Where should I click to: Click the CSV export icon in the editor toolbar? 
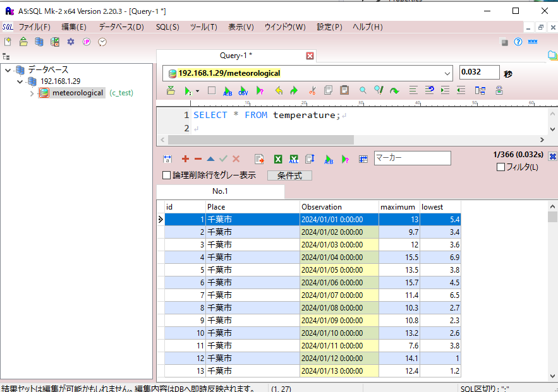click(243, 91)
